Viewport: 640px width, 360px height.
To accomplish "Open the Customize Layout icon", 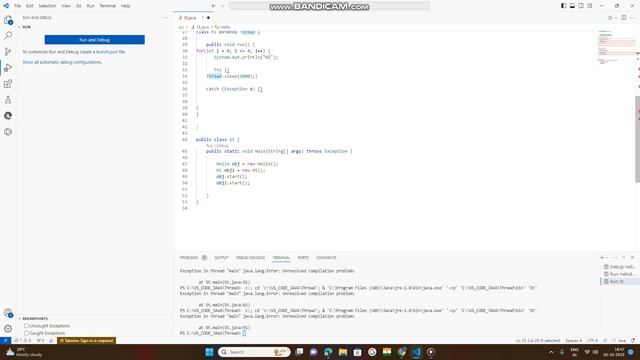I will click(590, 6).
